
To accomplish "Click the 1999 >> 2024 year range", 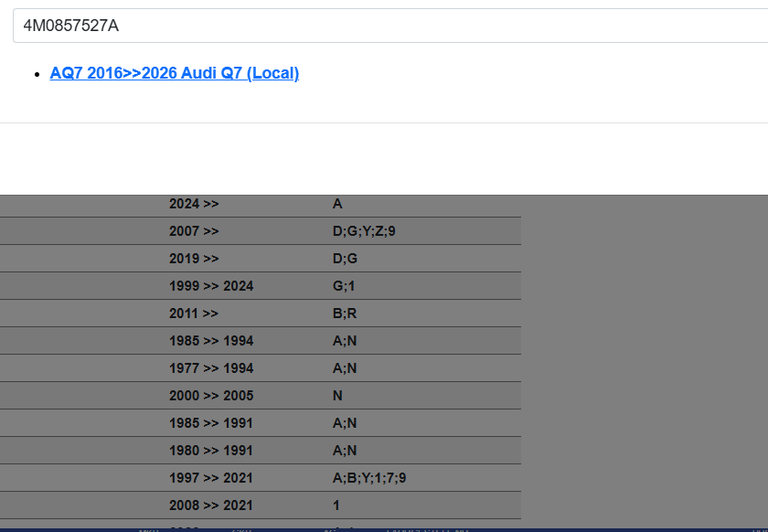I will [211, 286].
